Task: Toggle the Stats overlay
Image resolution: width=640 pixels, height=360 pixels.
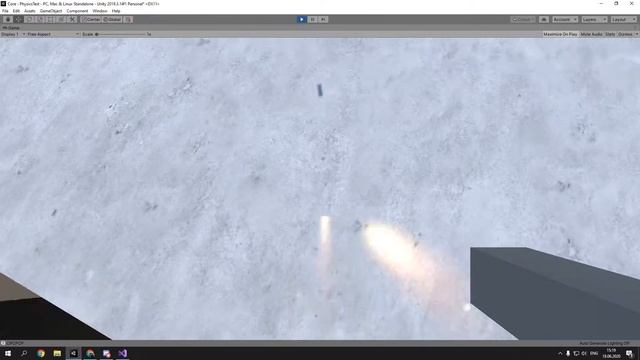Action: (610, 34)
